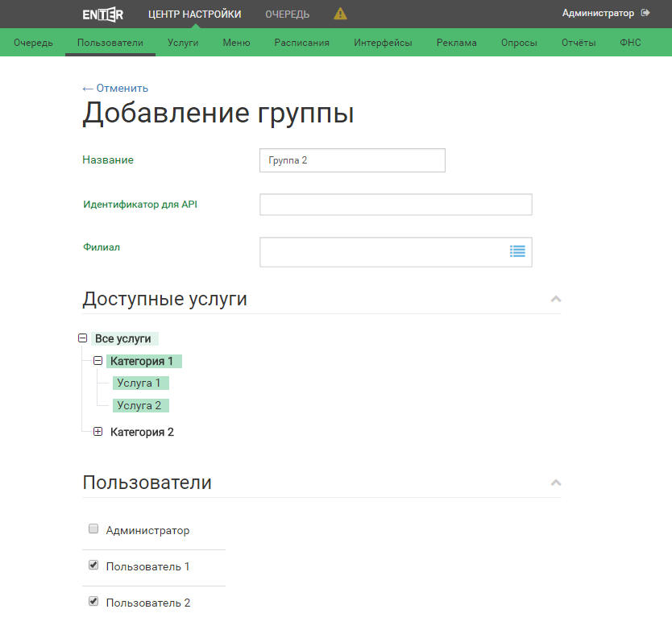Expand the Категория 2 tree node
The height and width of the screenshot is (634, 672).
[98, 432]
